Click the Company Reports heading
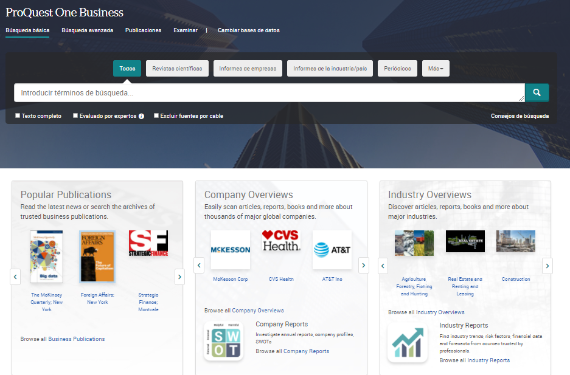 [282, 324]
